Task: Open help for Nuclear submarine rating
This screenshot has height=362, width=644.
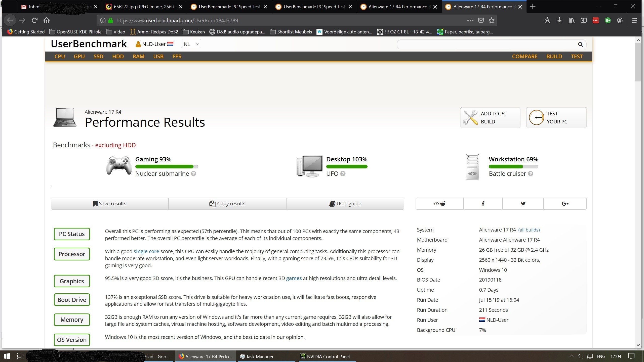Action: click(193, 174)
